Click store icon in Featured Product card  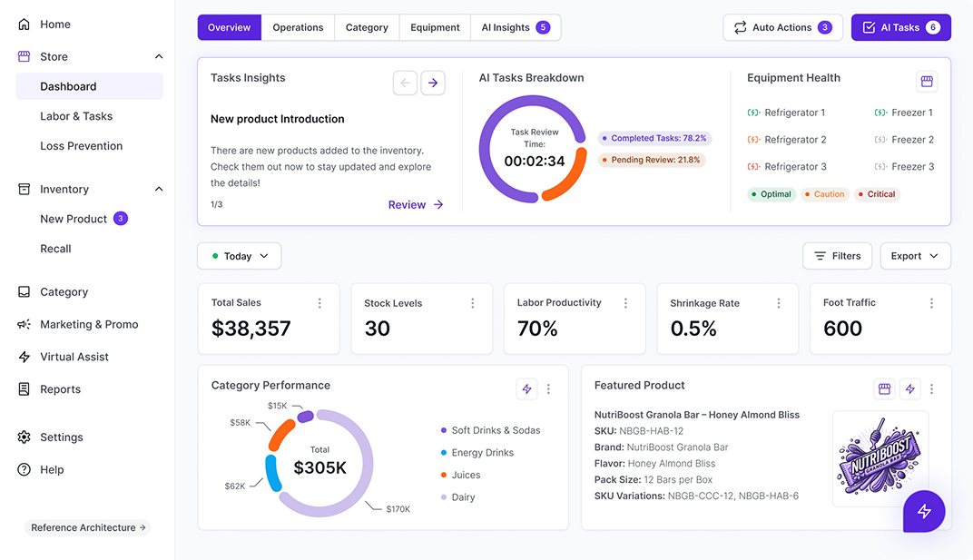click(884, 389)
